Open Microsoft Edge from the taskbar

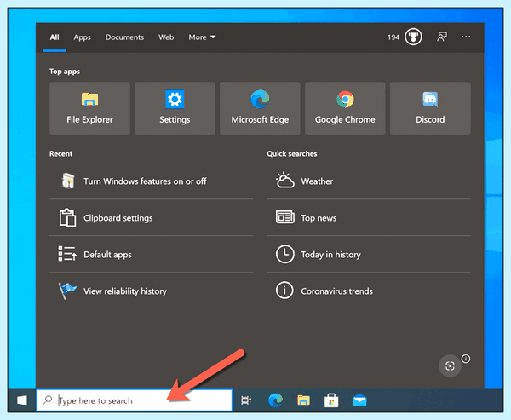(x=275, y=400)
